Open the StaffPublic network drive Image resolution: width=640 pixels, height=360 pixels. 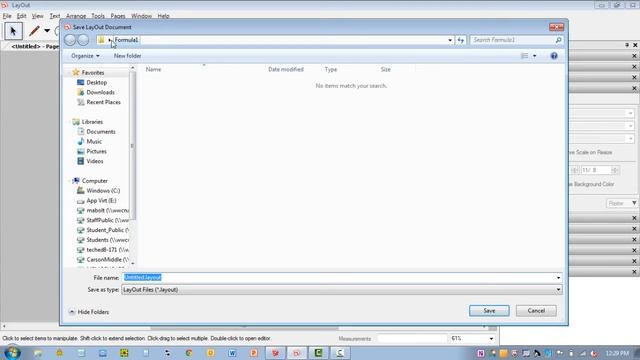[x=107, y=220]
